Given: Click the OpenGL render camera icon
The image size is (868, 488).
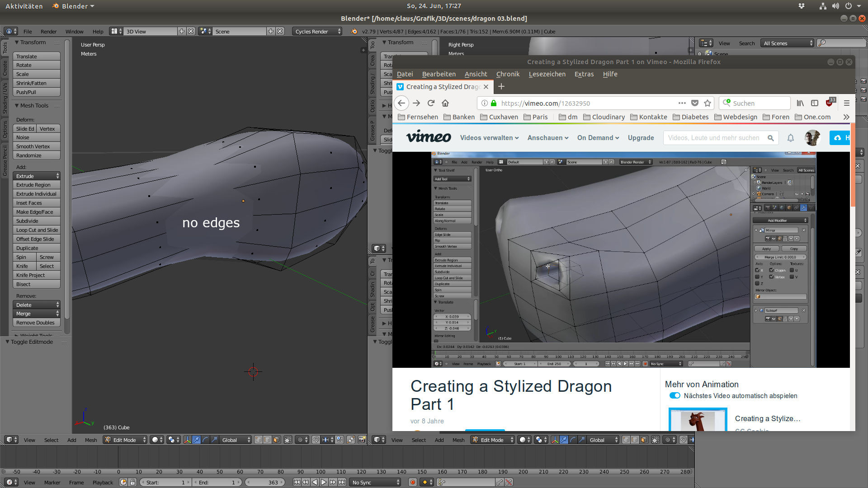Looking at the screenshot, I should tap(362, 440).
